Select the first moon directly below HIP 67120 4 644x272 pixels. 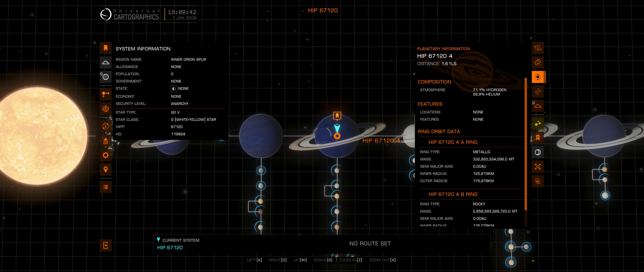coord(337,171)
